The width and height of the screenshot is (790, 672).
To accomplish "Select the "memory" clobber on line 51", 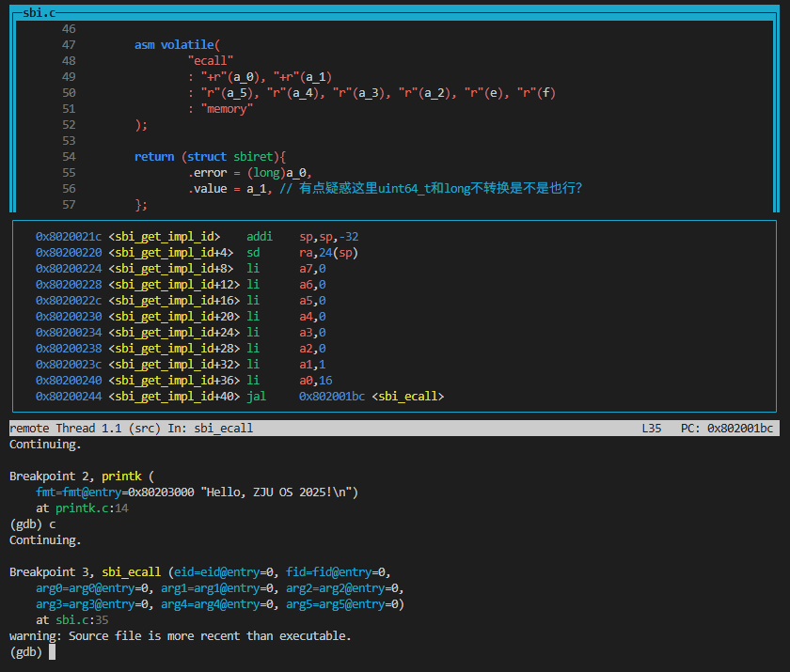I will pos(227,109).
